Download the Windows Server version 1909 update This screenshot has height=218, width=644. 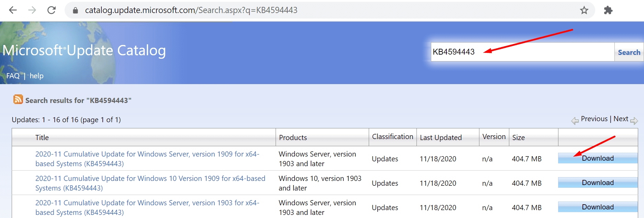[x=598, y=158]
